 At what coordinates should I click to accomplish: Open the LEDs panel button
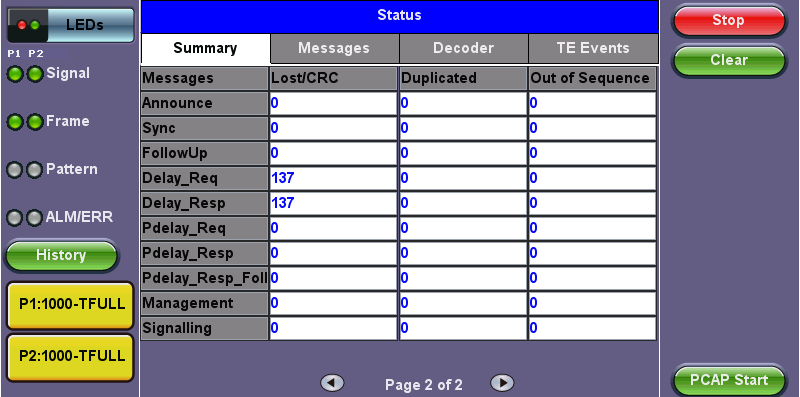pos(71,25)
